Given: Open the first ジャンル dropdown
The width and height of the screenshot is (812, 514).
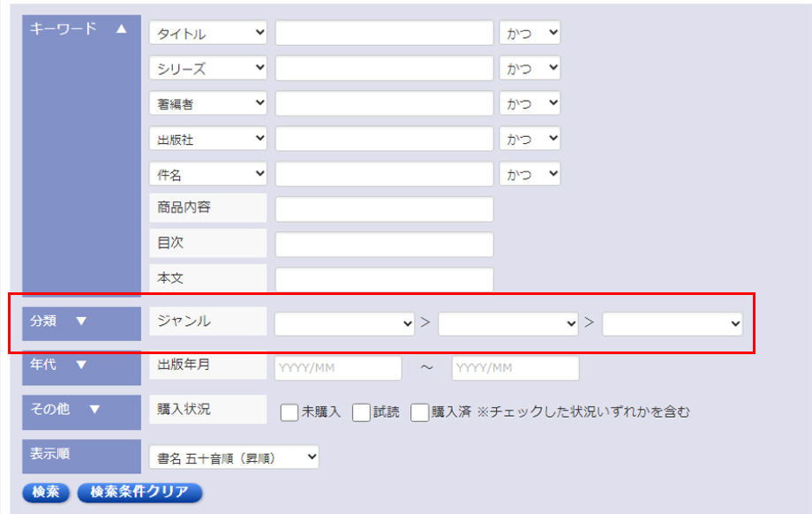Looking at the screenshot, I should (x=344, y=324).
